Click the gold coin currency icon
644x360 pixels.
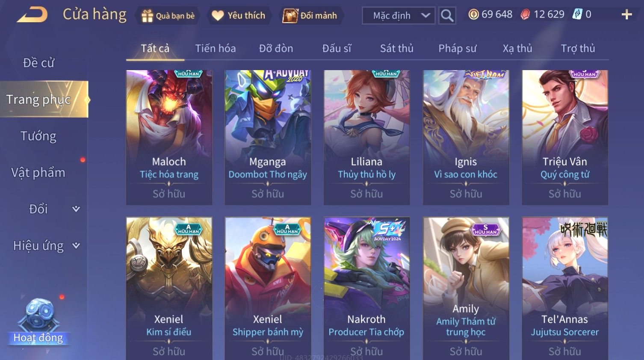point(473,15)
